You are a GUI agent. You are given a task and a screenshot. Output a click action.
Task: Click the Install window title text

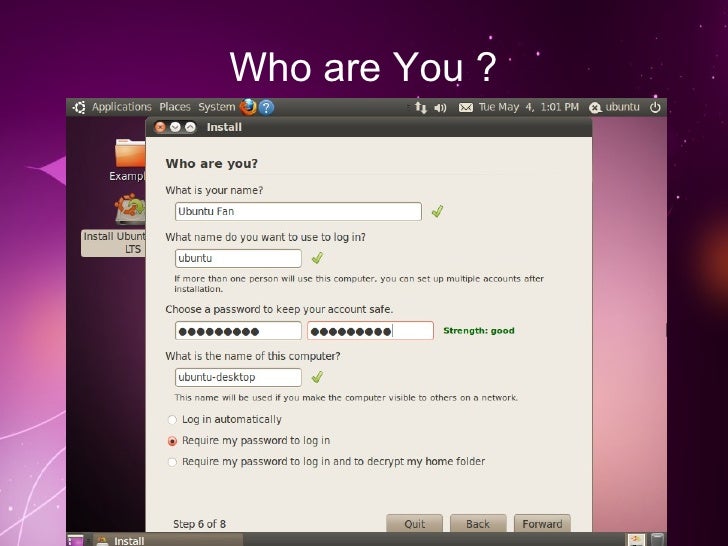[x=224, y=127]
